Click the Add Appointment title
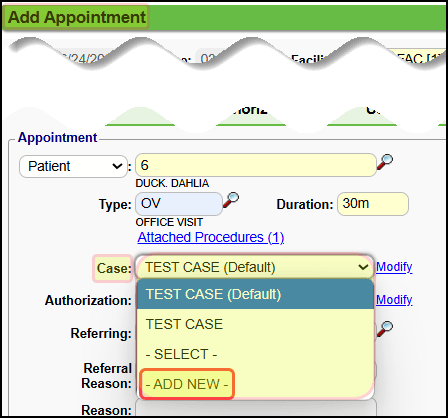 [77, 17]
